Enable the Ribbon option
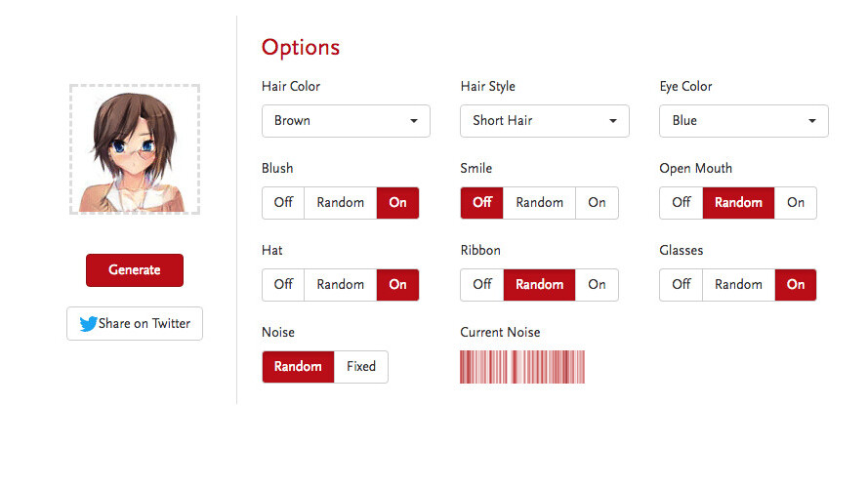868x488 pixels. pyautogui.click(x=597, y=285)
